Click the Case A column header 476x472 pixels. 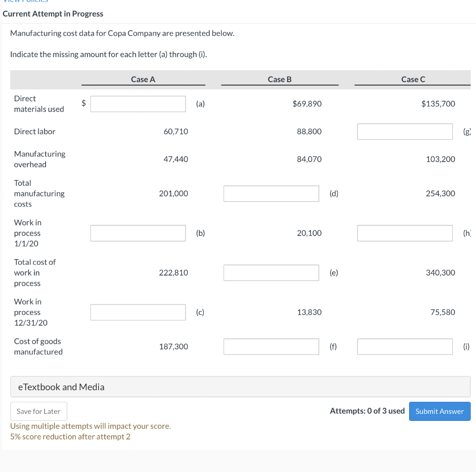pyautogui.click(x=143, y=79)
